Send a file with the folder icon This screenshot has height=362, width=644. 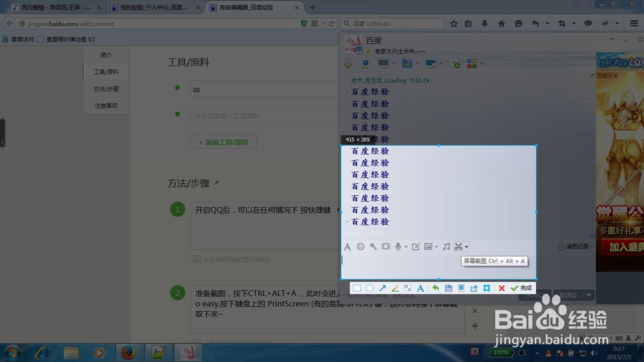(x=407, y=63)
